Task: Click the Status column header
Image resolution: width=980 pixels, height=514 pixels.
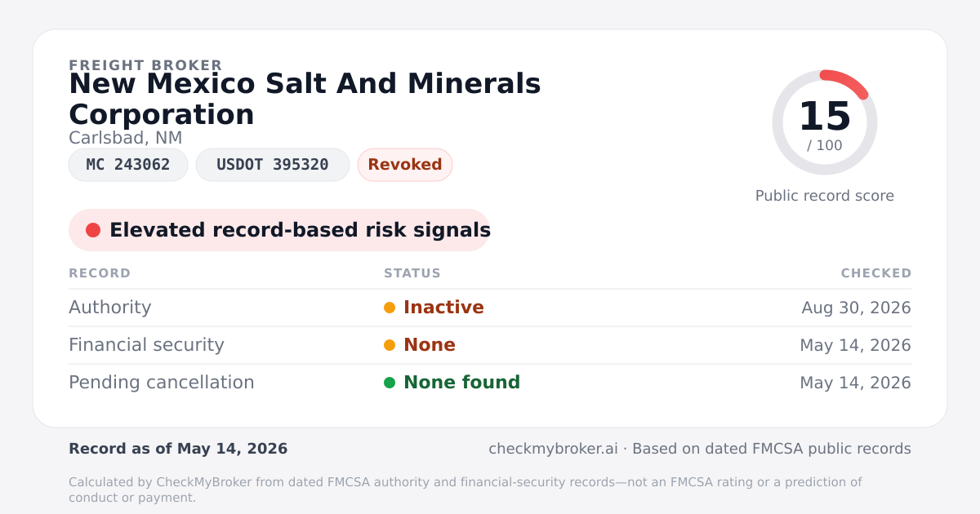Action: 412,273
